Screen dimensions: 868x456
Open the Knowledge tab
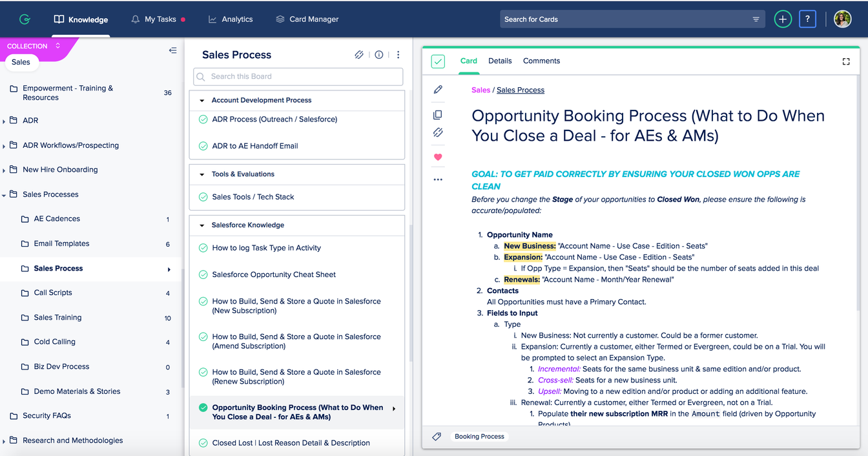81,19
